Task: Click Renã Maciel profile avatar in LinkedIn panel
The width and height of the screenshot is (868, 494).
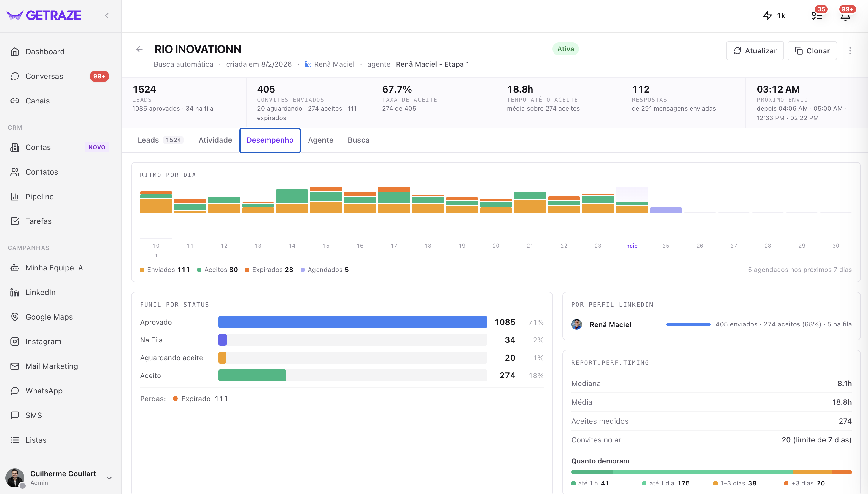Action: [x=576, y=324]
